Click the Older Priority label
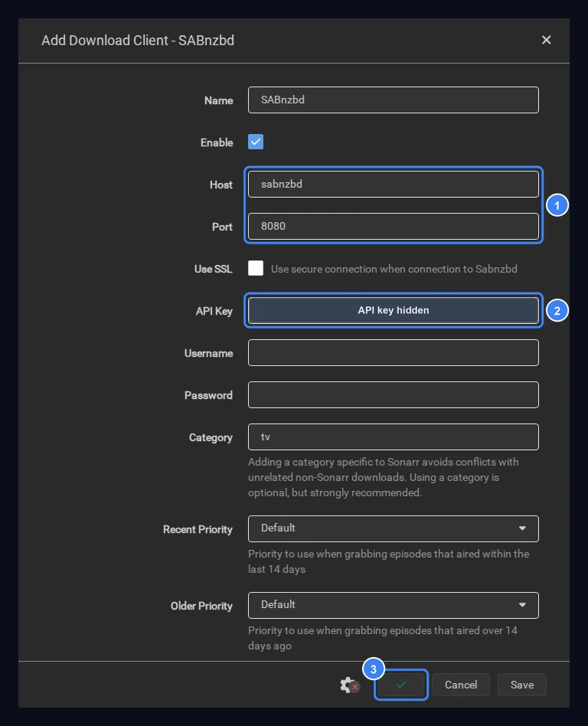Screen dimensions: 588x726 [201, 606]
